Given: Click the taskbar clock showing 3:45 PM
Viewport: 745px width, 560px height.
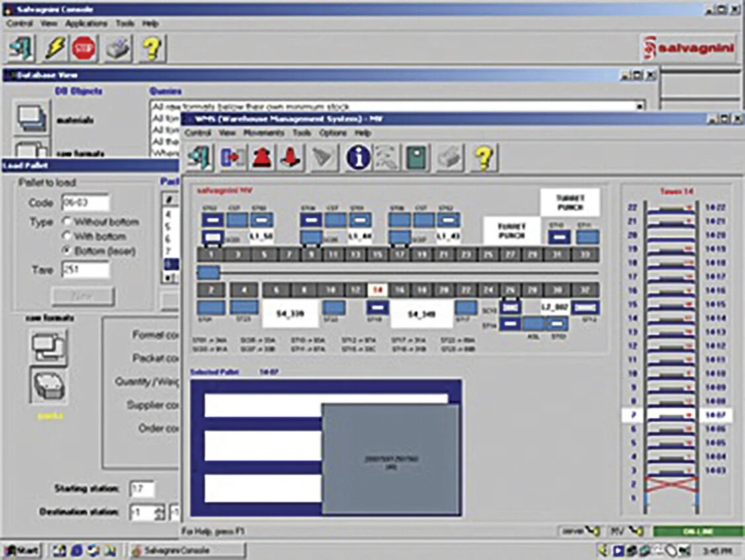Looking at the screenshot, I should [717, 551].
